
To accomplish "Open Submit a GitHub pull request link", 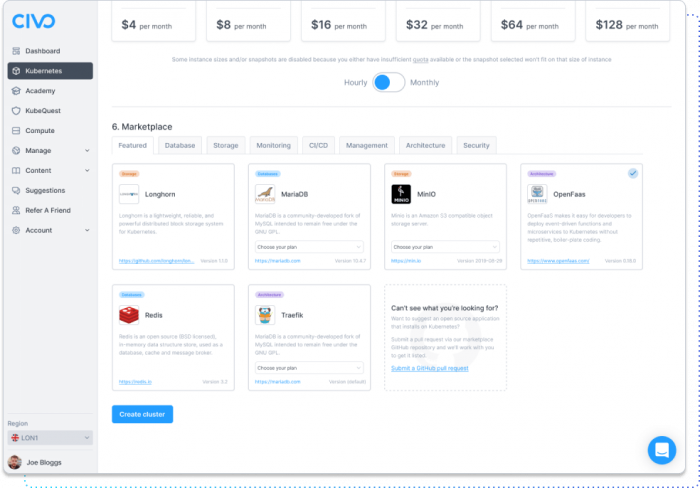I will tap(429, 368).
